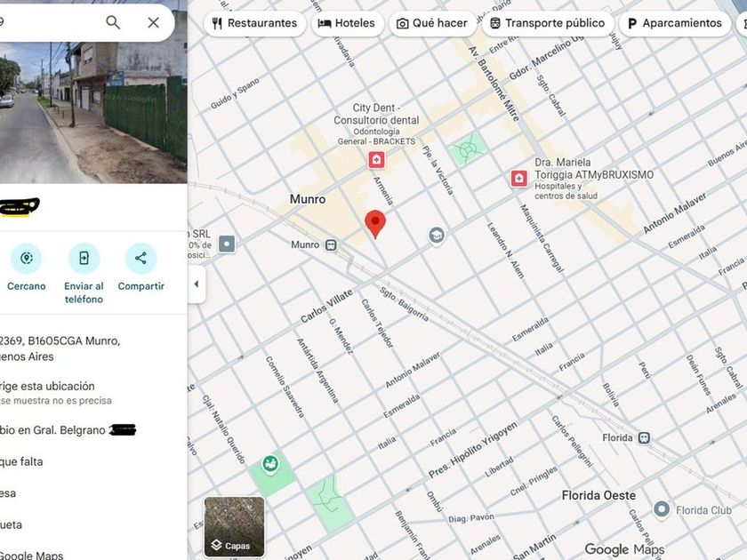747x560 pixels.
Task: Click the gray SRL business marker
Action: [x=227, y=244]
